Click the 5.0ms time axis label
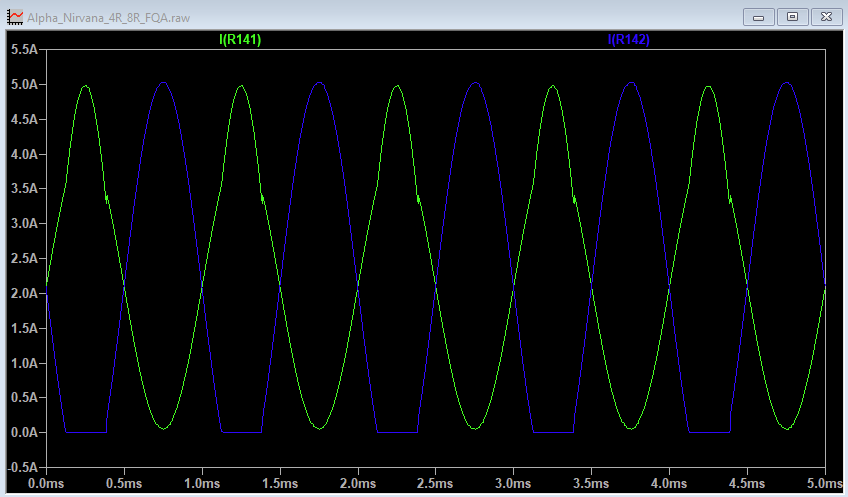Screen dimensions: 848x497 click(x=825, y=483)
